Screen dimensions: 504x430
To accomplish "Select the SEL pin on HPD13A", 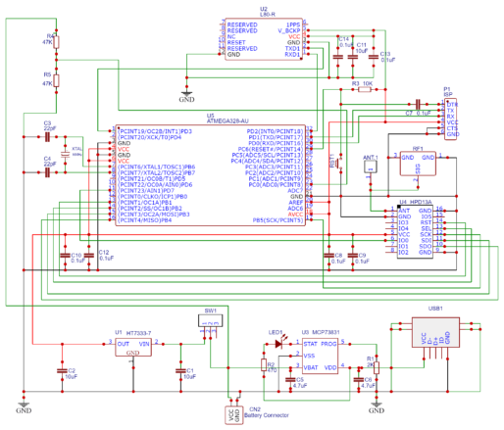I will tap(427, 228).
